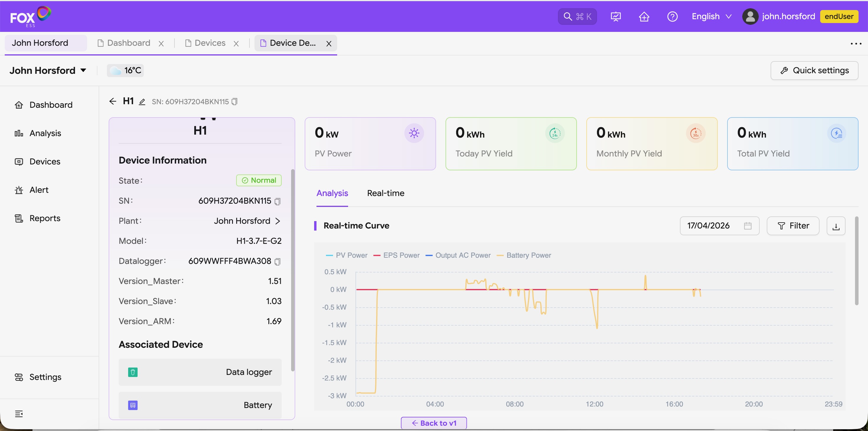Open the 17/04/2026 date picker field
868x431 pixels.
click(x=719, y=226)
